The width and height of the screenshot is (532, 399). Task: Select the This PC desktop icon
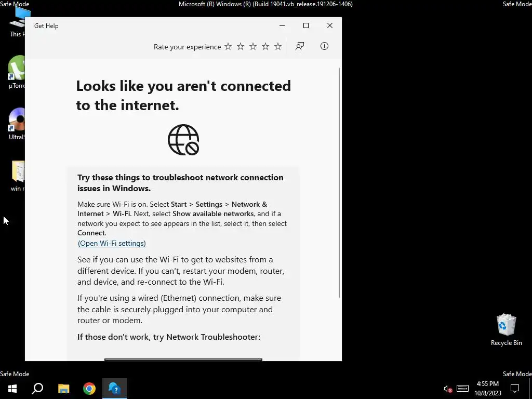click(x=17, y=22)
